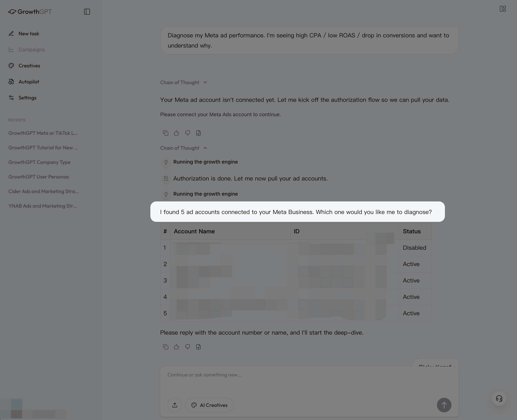
Task: Click the Campaigns chart icon
Action: (x=11, y=50)
